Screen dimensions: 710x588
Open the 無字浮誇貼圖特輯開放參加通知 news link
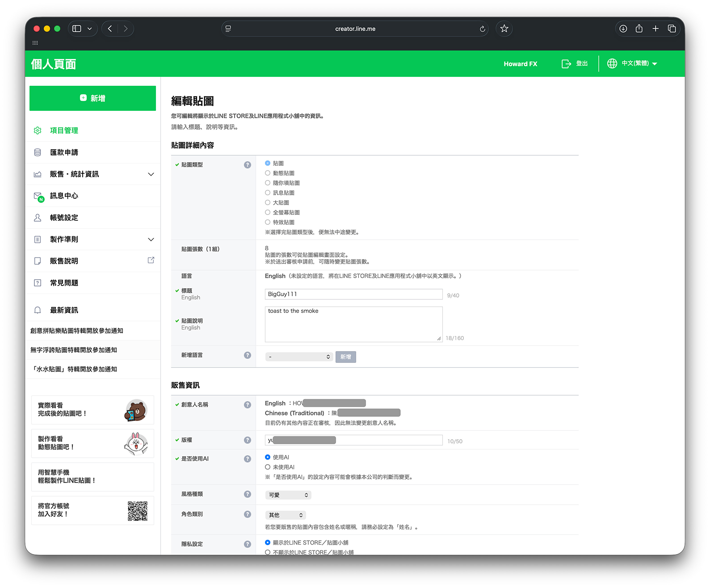coord(74,350)
